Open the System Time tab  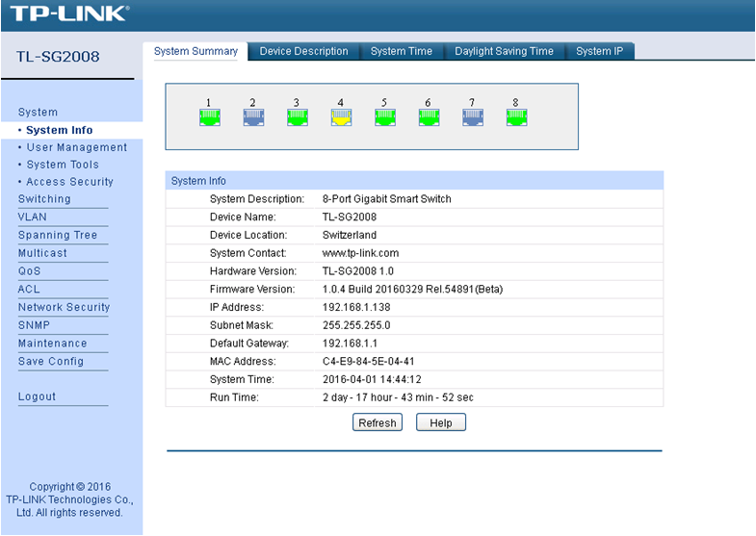point(402,51)
